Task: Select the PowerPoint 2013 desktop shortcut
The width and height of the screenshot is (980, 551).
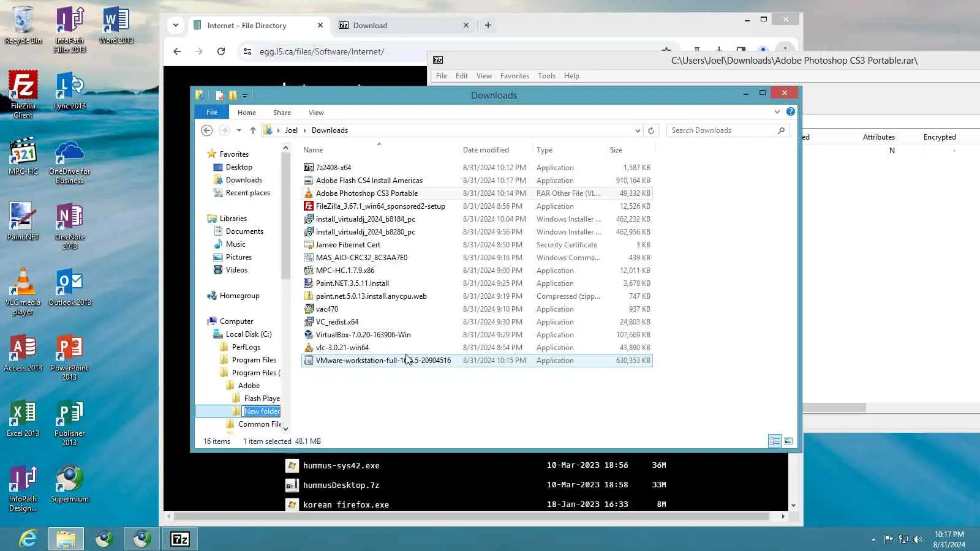Action: pos(70,358)
